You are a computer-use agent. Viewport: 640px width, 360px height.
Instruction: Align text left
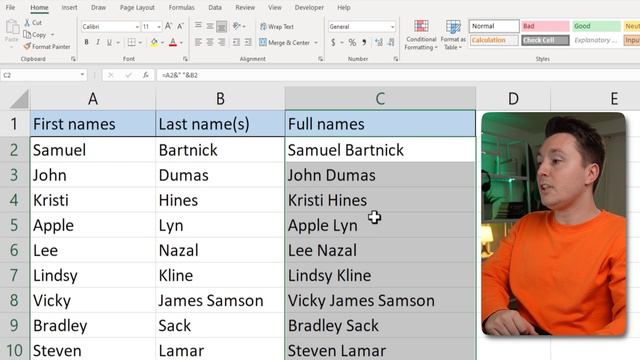tap(198, 42)
